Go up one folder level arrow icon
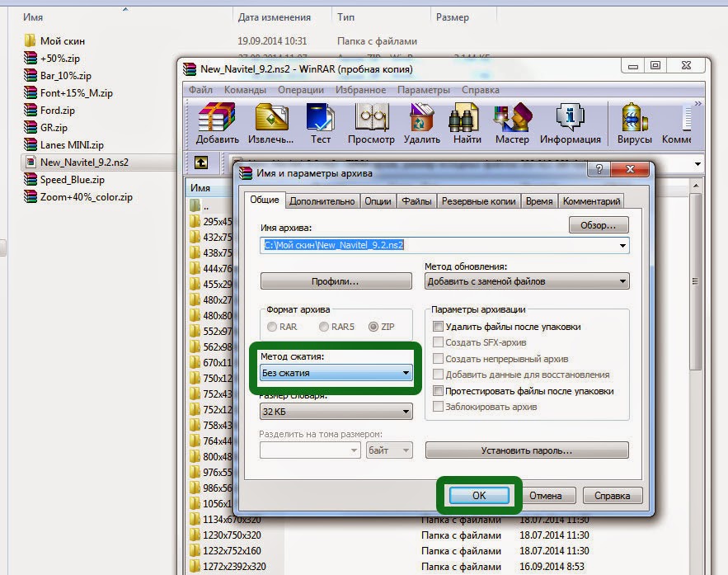The width and height of the screenshot is (728, 575). [x=201, y=163]
